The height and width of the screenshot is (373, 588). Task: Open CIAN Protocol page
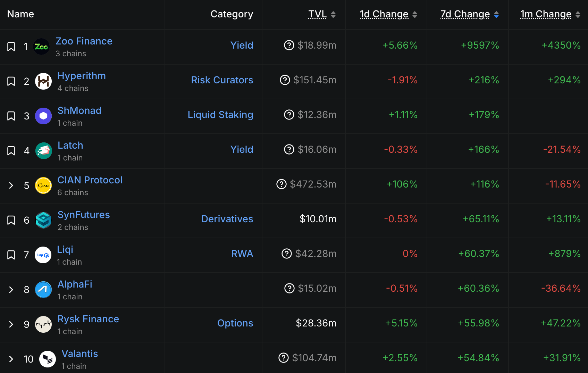click(90, 180)
